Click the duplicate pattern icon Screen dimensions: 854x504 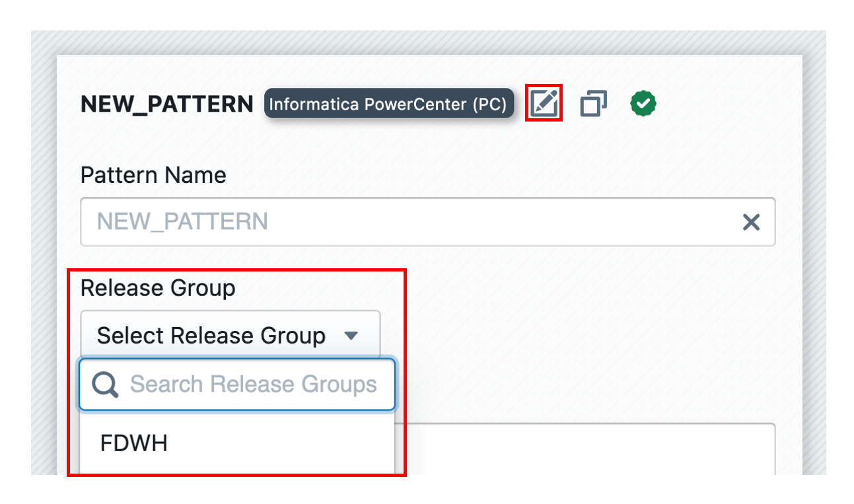pyautogui.click(x=592, y=104)
